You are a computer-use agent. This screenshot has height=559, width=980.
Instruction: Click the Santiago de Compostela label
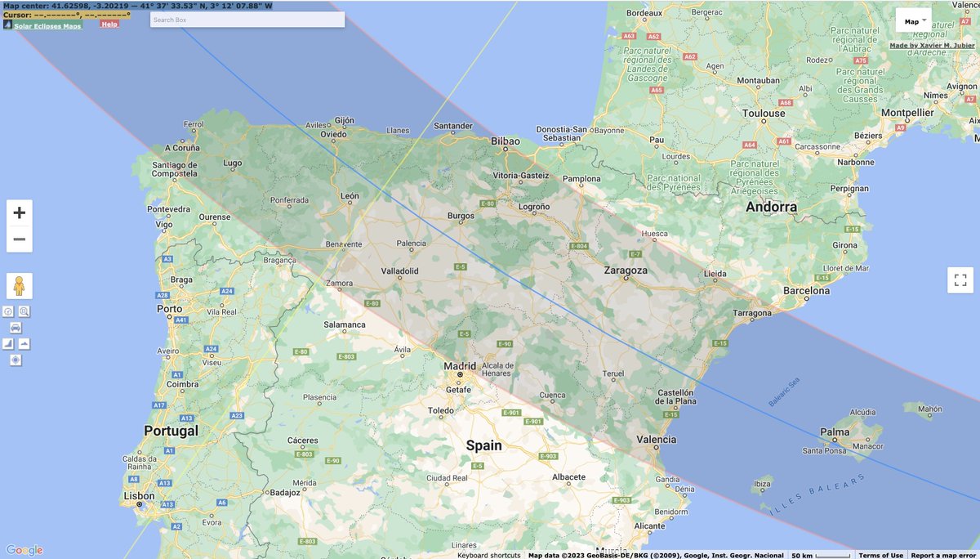point(176,169)
